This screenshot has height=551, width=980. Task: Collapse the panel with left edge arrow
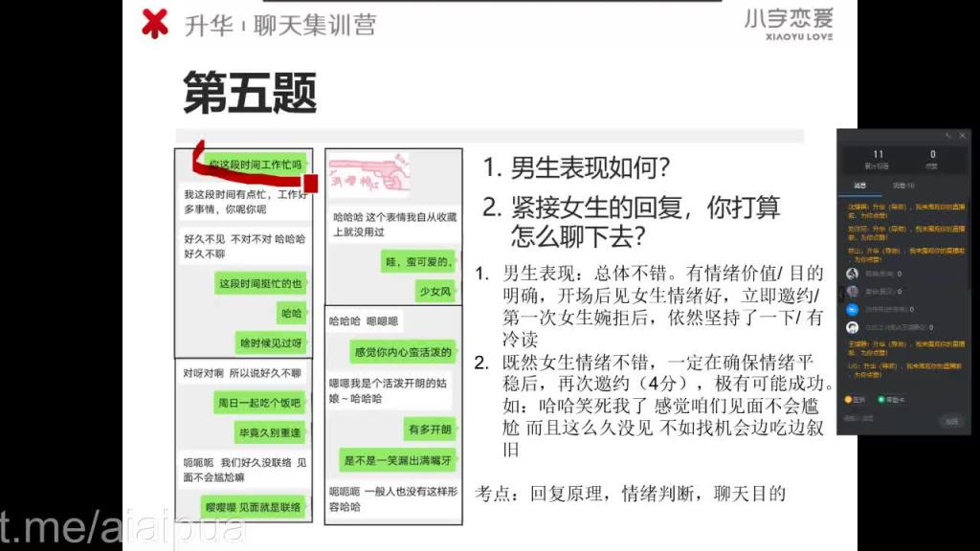(x=839, y=294)
